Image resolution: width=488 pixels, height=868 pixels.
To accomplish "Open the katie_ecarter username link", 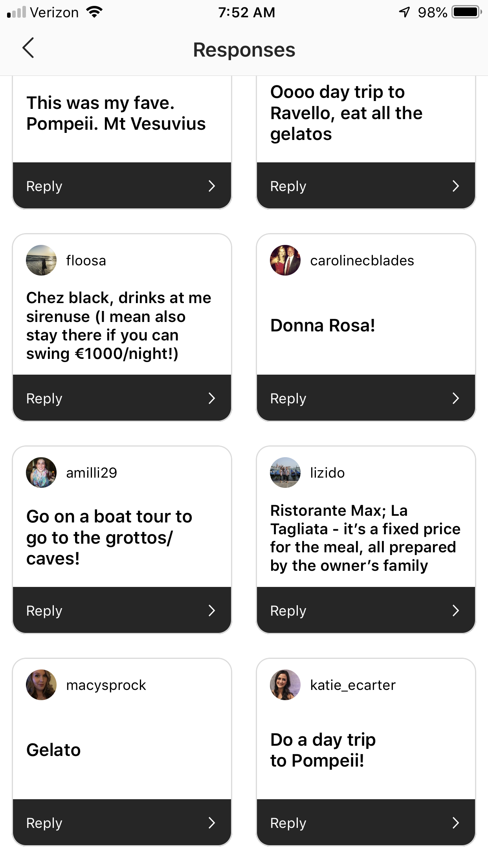I will (352, 685).
